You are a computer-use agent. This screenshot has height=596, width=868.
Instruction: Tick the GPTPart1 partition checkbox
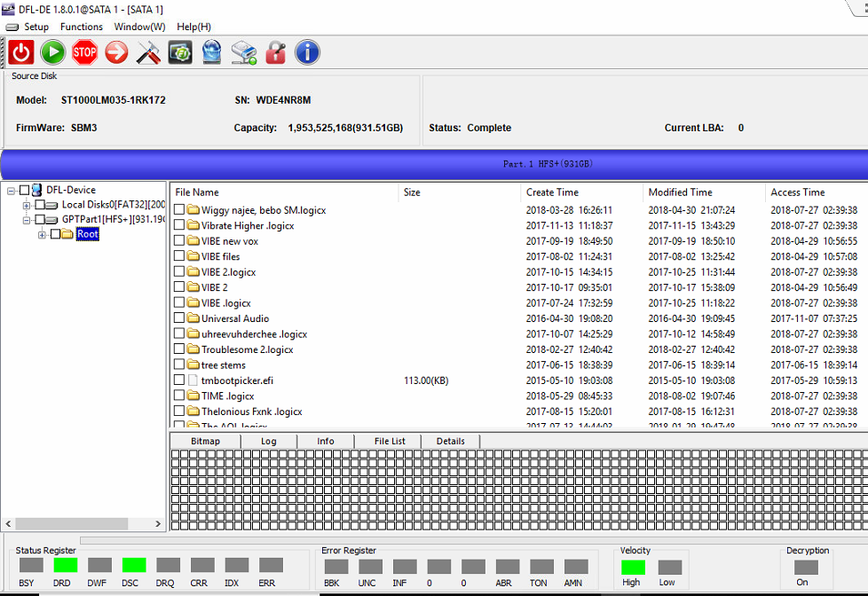pos(40,220)
